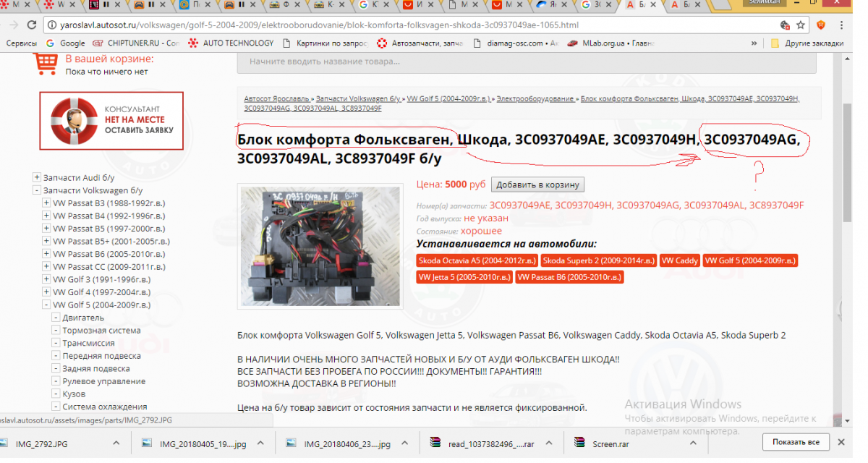Click the VW Jetta 5 (2005-2010г.в.) tag
Viewport: 868px width, 463px height.
[464, 277]
